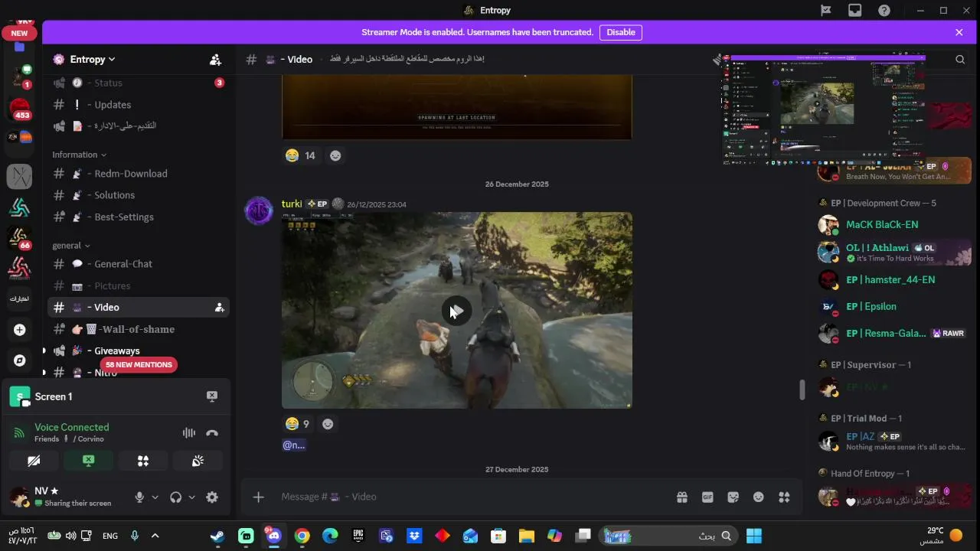Image resolution: width=980 pixels, height=551 pixels.
Task: Collapse the Information category
Action: [79, 155]
